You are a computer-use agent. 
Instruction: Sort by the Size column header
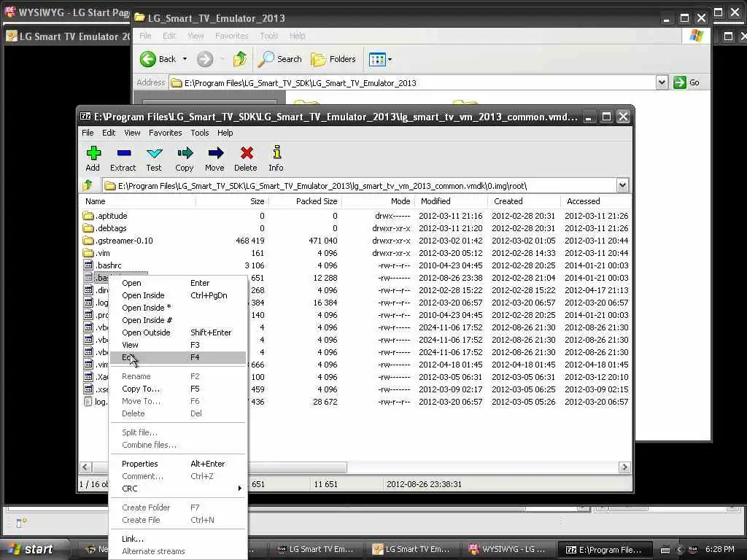click(x=233, y=201)
